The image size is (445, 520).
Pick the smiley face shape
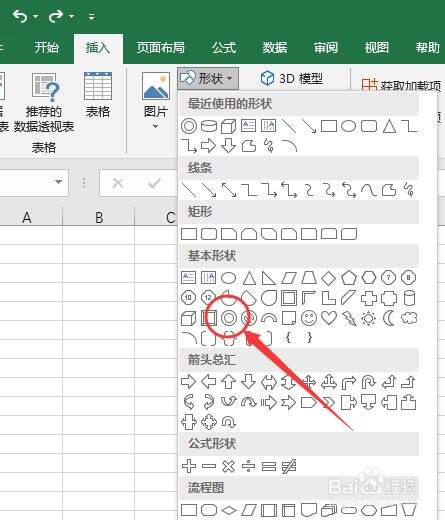coord(309,318)
